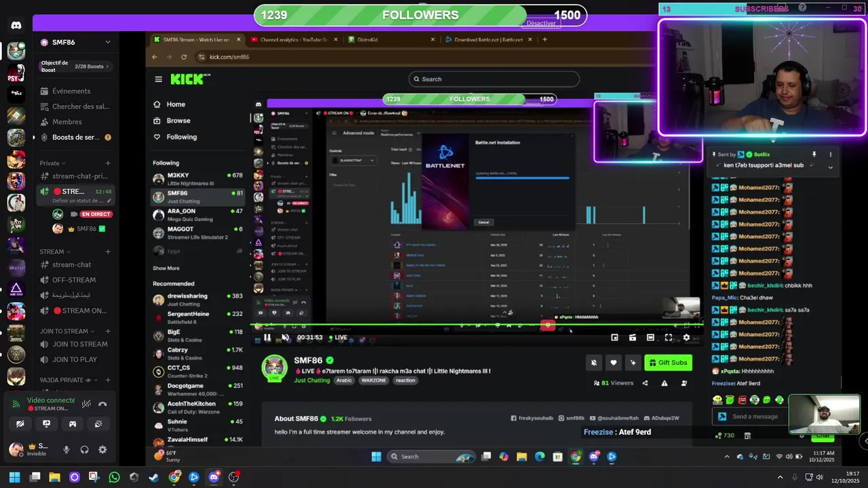Click Show More under Following
This screenshot has height=488, width=868.
[x=166, y=268]
